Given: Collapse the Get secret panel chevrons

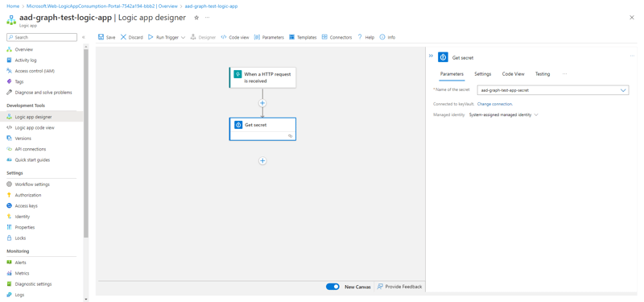Looking at the screenshot, I should (x=431, y=56).
